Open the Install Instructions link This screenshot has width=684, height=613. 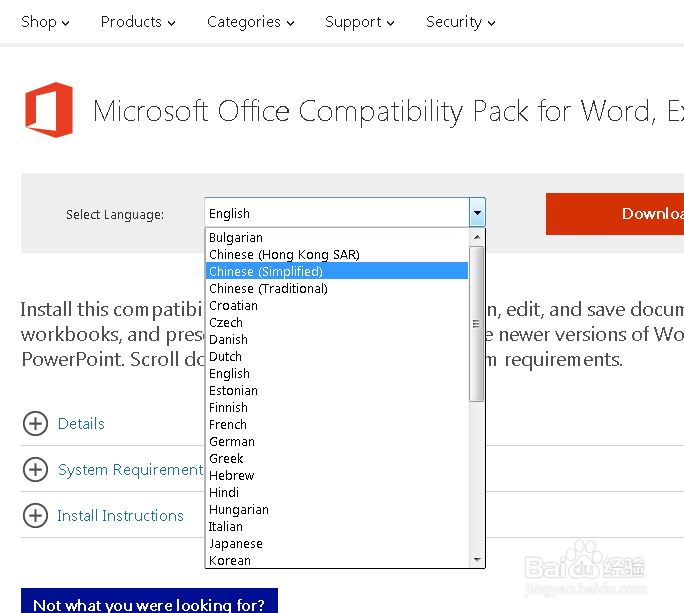[x=120, y=516]
